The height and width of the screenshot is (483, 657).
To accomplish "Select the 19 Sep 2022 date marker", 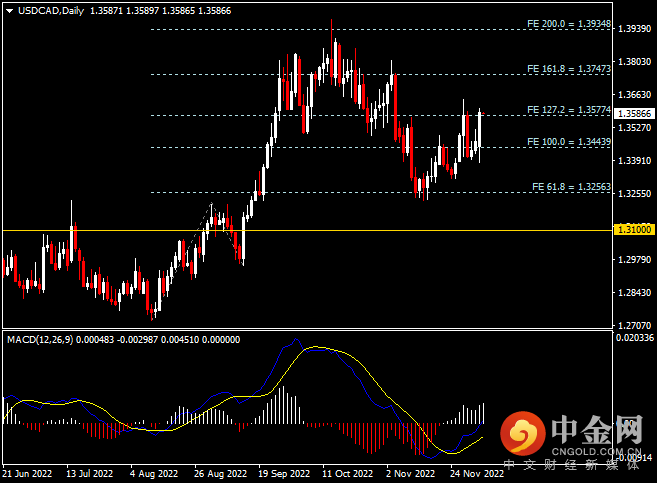I will 284,473.
